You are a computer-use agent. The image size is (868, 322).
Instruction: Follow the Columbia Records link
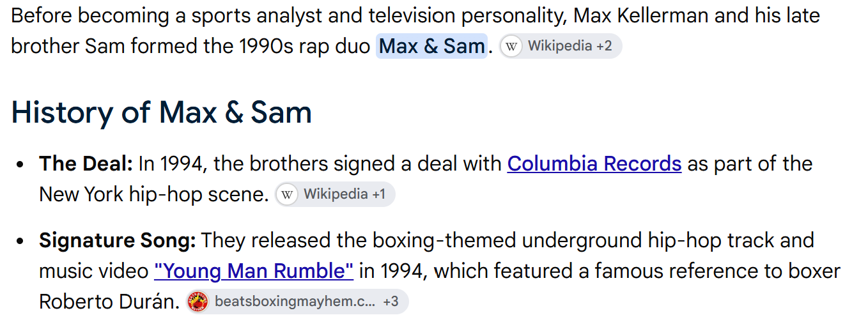click(x=594, y=164)
